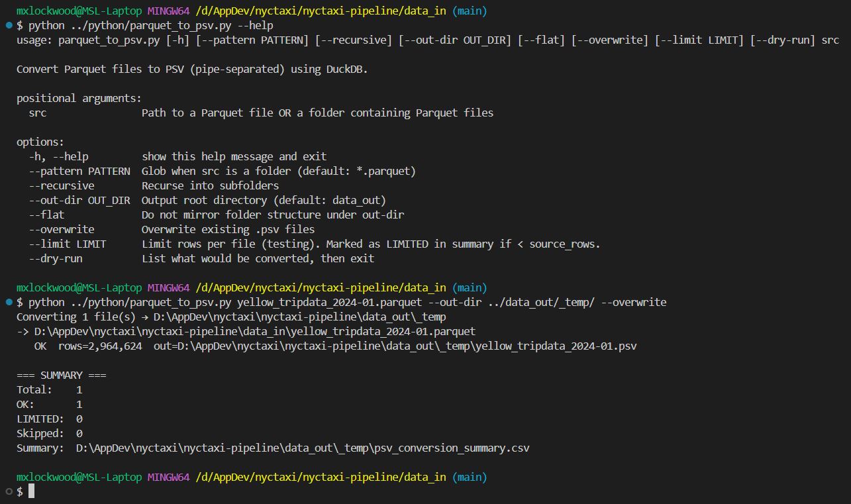Click the "=== SUMMARY ===" heading
The image size is (851, 504).
(61, 375)
